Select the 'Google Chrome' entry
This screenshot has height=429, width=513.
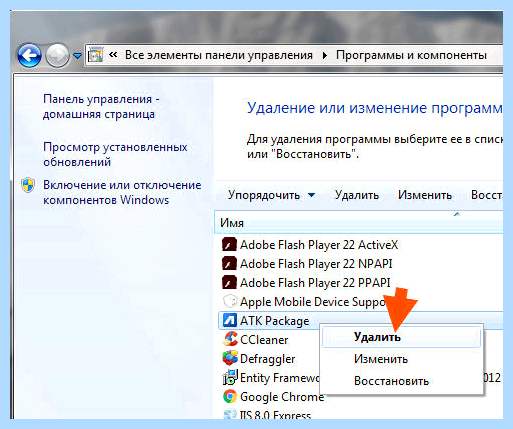282,397
